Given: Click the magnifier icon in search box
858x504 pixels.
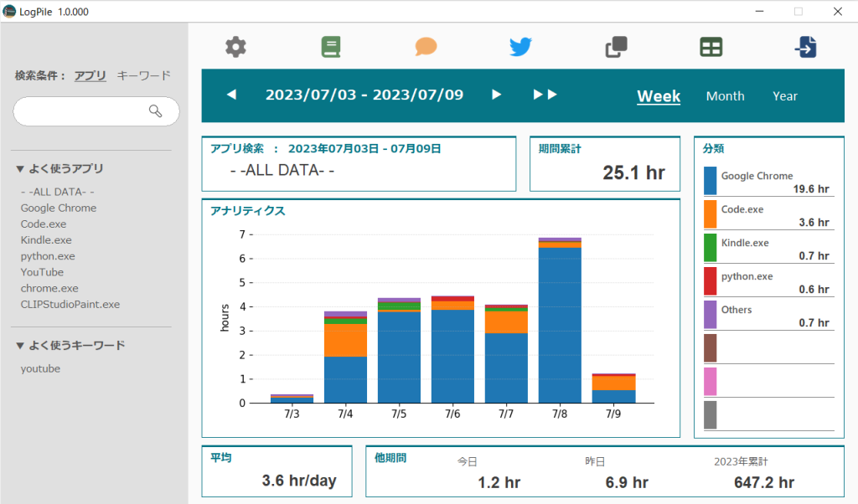Looking at the screenshot, I should [x=155, y=111].
